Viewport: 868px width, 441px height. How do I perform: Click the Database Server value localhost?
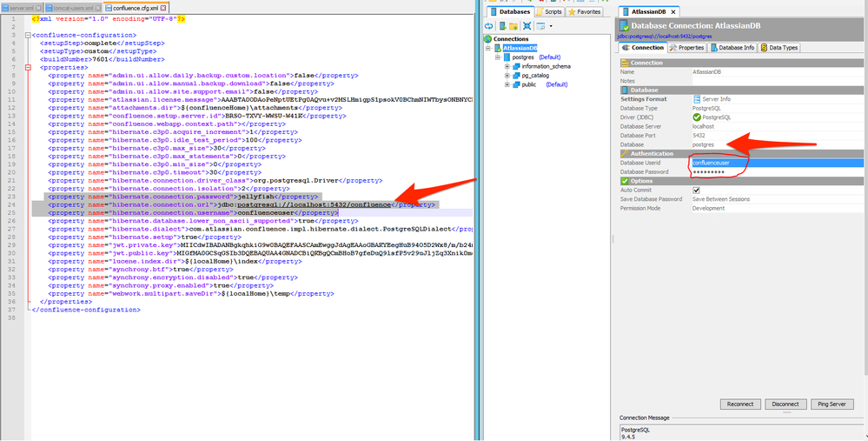tap(703, 126)
